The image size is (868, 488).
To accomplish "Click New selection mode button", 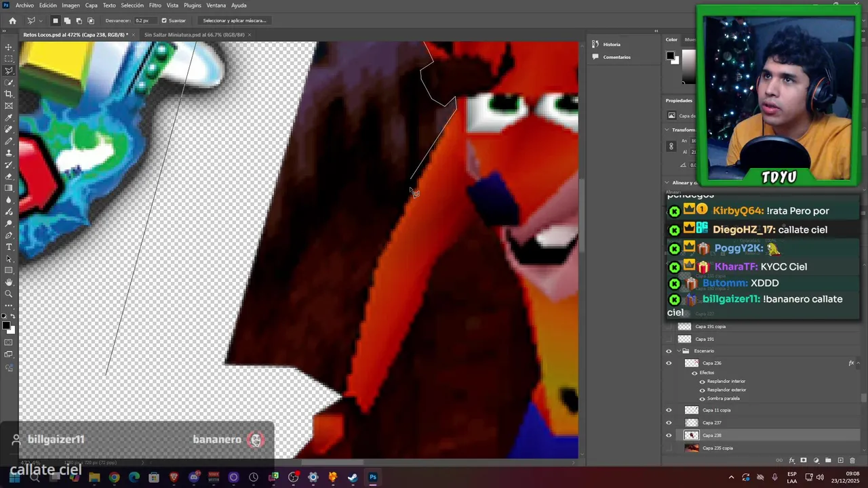I will [x=56, y=20].
